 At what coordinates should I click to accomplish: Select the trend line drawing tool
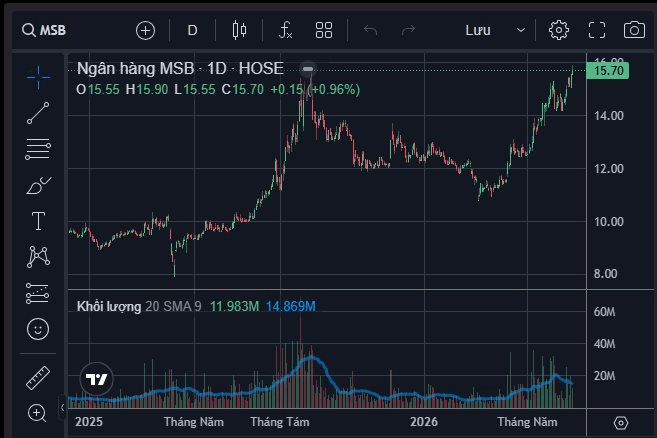[x=38, y=113]
